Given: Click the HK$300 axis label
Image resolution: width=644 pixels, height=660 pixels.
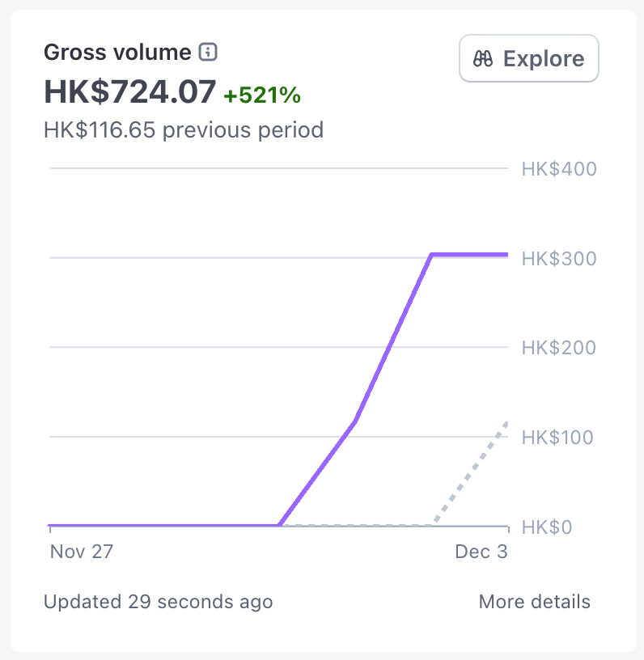Looking at the screenshot, I should 559,259.
